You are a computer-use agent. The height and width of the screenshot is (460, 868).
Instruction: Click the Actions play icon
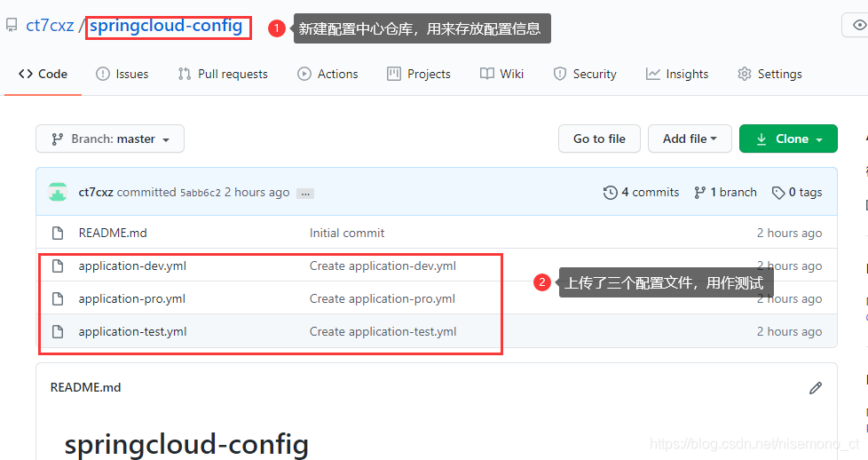304,74
